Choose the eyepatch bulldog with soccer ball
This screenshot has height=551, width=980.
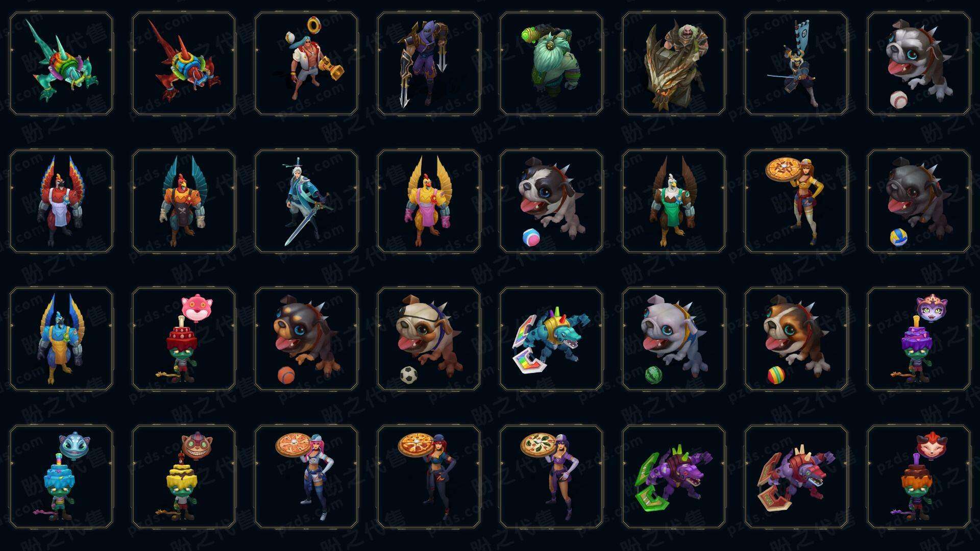429,339
